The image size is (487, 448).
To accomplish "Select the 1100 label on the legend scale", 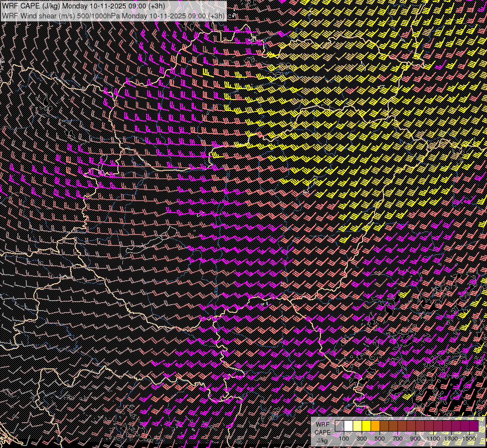I will tap(433, 439).
